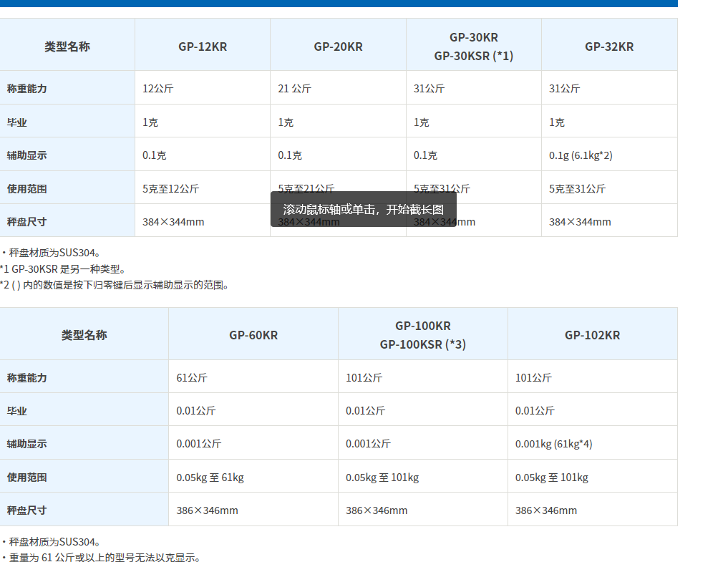
Task: Select the 21 公斤 capacity cell
Action: (294, 89)
